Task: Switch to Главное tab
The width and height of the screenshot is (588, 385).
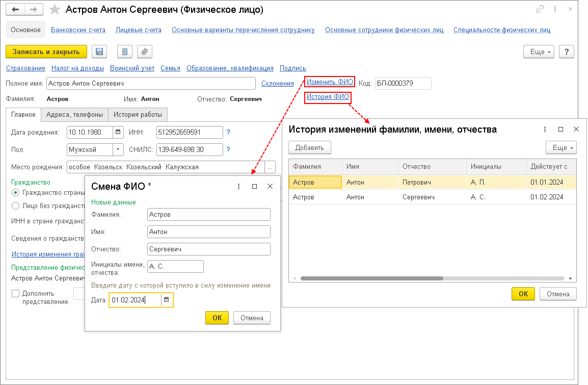Action: click(23, 114)
